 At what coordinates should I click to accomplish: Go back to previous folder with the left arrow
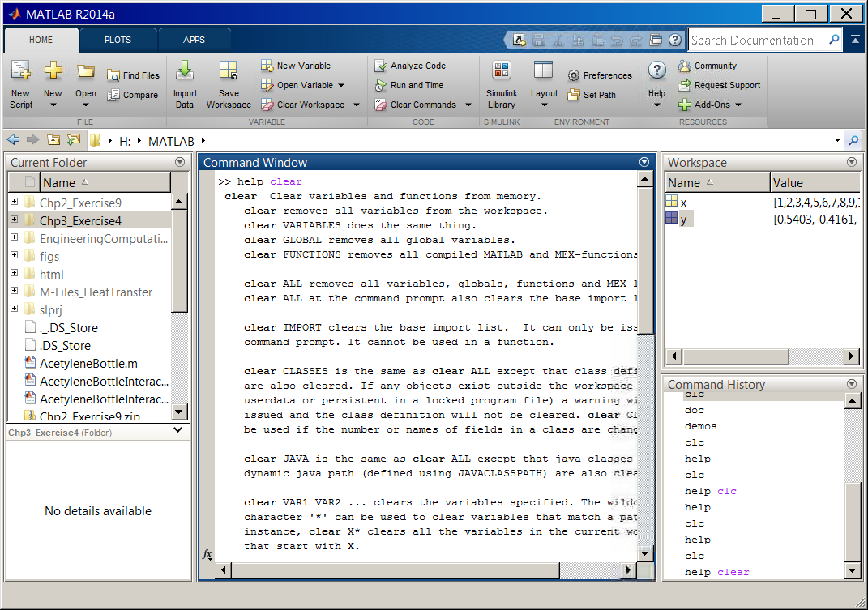click(x=13, y=140)
